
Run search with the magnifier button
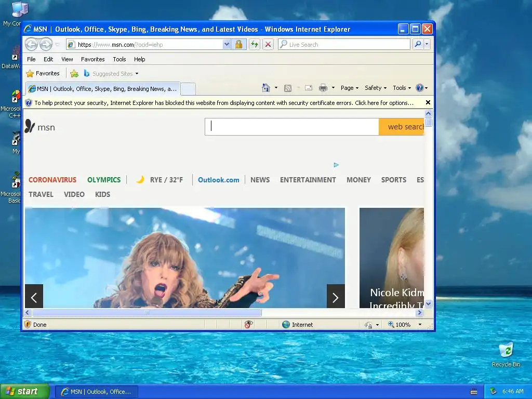coord(418,45)
